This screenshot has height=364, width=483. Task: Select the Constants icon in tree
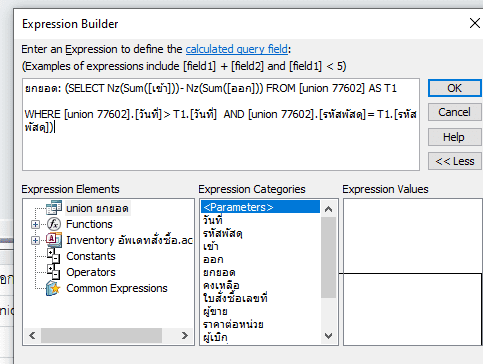(x=53, y=256)
